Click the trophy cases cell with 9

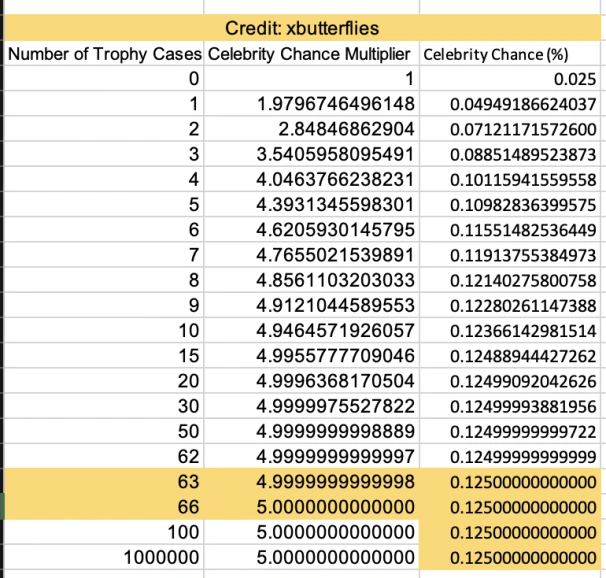coord(104,305)
